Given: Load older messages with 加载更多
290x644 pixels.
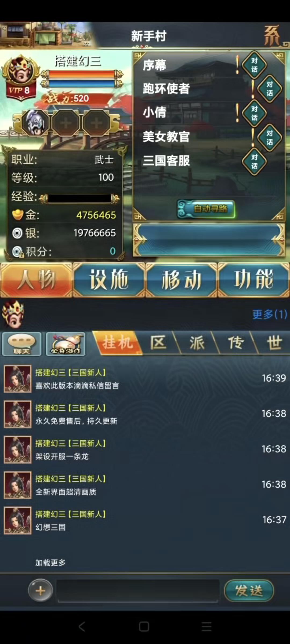Looking at the screenshot, I should coord(50,562).
